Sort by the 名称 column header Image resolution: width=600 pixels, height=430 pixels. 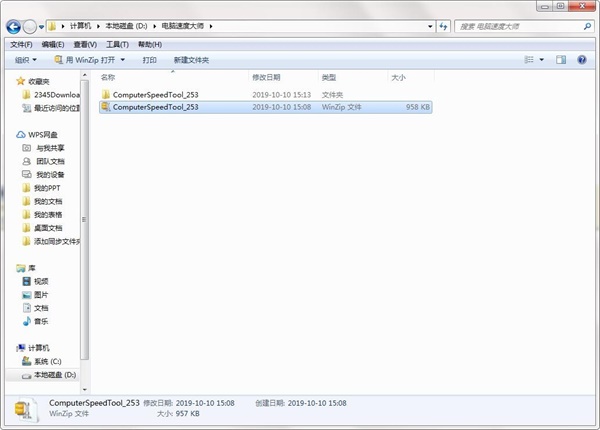(x=108, y=78)
